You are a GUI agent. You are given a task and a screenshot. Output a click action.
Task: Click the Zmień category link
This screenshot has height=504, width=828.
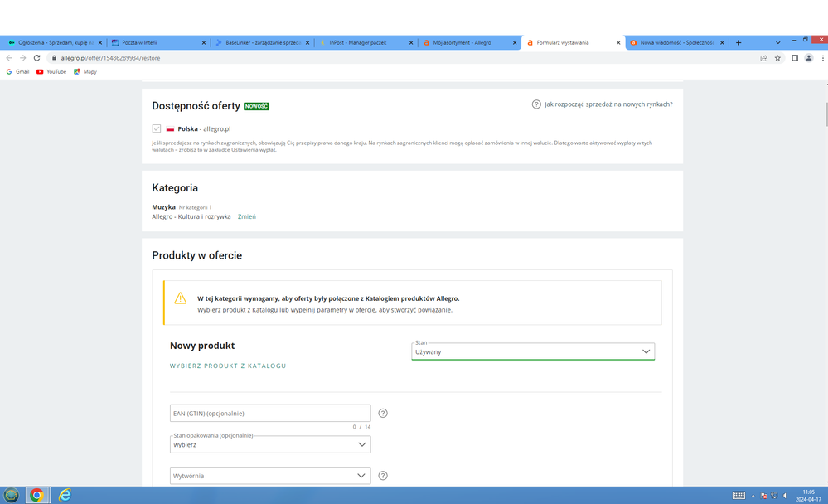point(247,216)
